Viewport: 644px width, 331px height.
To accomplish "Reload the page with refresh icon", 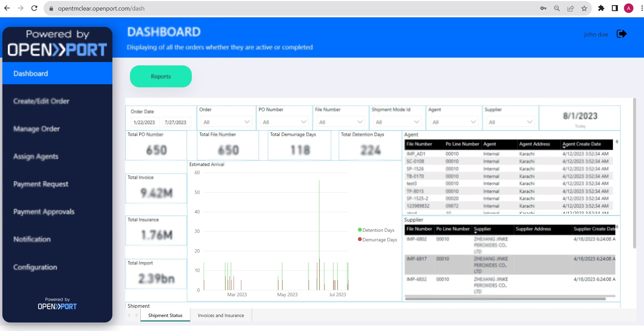I will point(34,8).
